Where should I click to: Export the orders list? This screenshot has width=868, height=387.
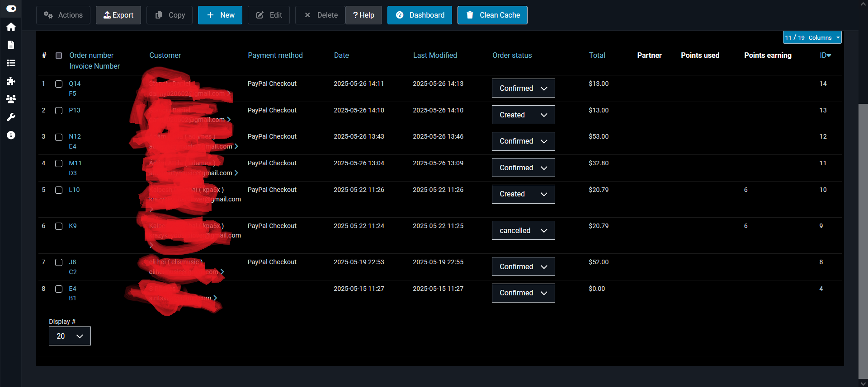coord(118,15)
